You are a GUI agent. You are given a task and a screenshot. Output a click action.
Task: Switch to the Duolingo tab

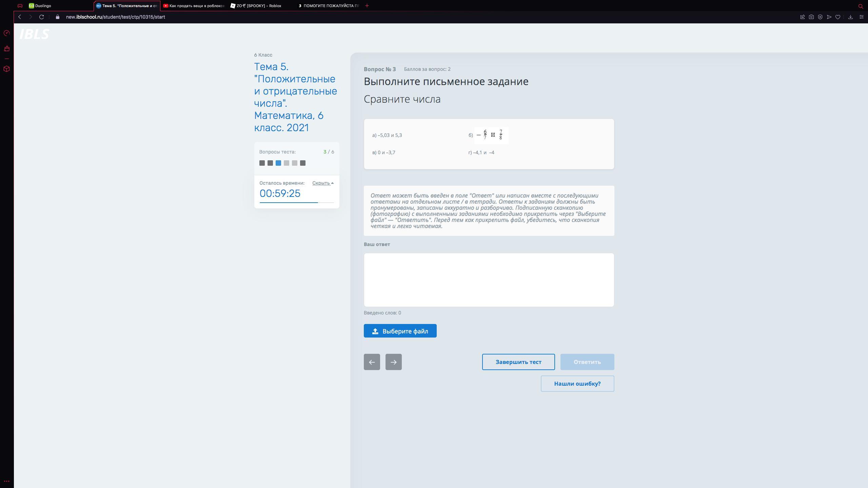click(43, 6)
